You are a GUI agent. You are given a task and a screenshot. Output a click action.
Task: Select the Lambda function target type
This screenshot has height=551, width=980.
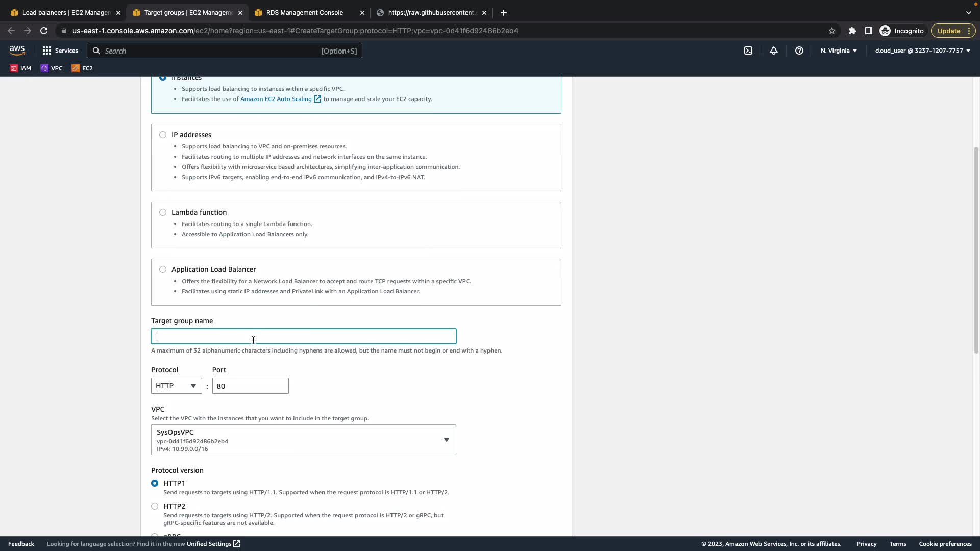pos(163,212)
